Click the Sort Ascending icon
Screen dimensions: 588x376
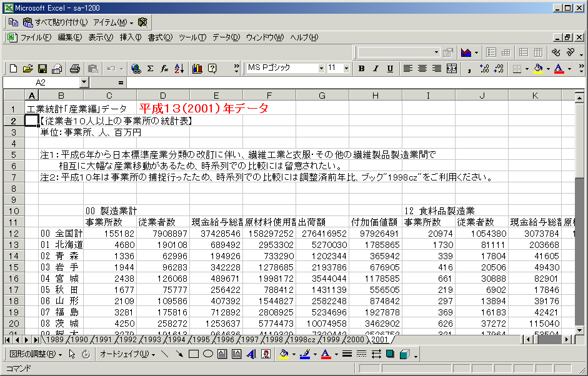coord(179,69)
